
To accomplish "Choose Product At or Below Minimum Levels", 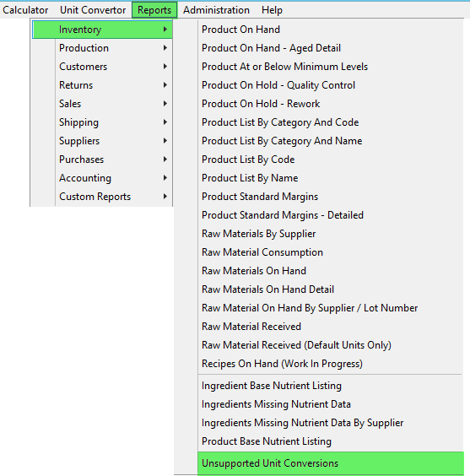I will (x=331, y=67).
